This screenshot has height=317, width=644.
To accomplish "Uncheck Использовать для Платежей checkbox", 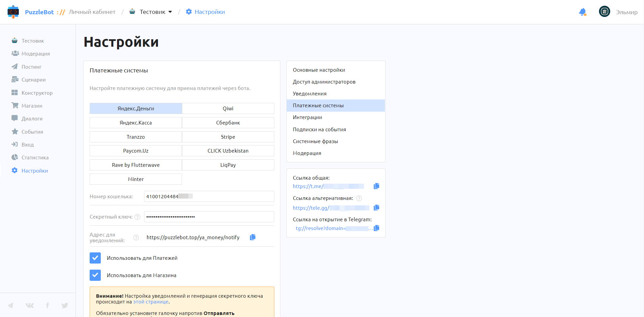I will click(95, 258).
